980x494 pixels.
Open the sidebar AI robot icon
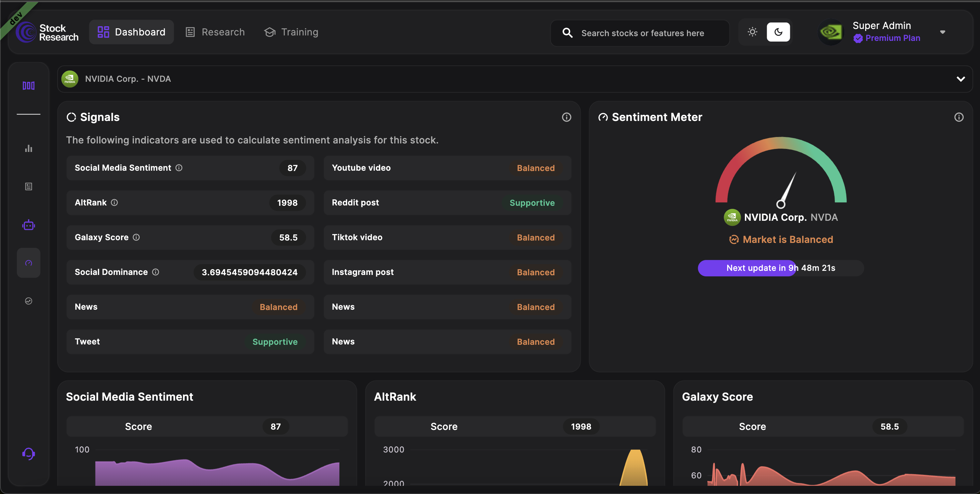[29, 225]
